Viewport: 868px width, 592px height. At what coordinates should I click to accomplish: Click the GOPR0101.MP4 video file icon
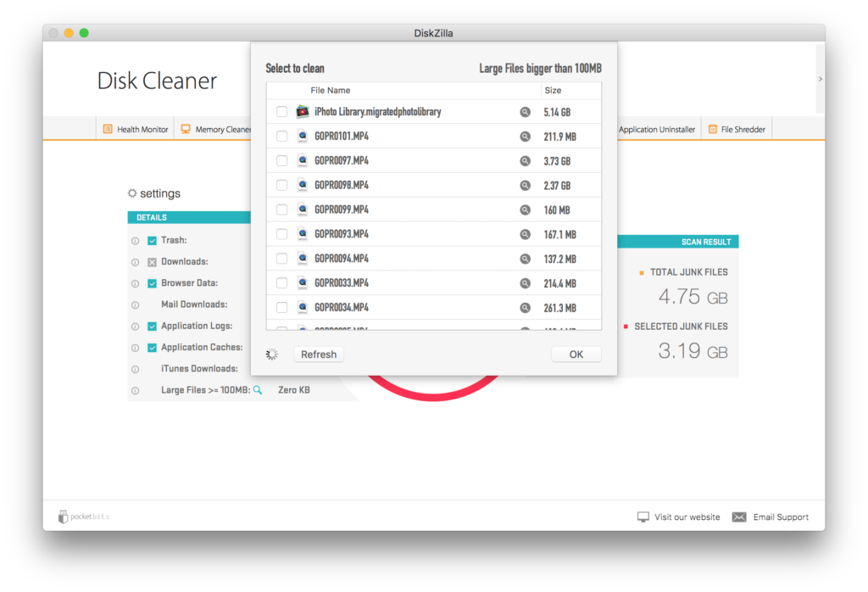(303, 136)
